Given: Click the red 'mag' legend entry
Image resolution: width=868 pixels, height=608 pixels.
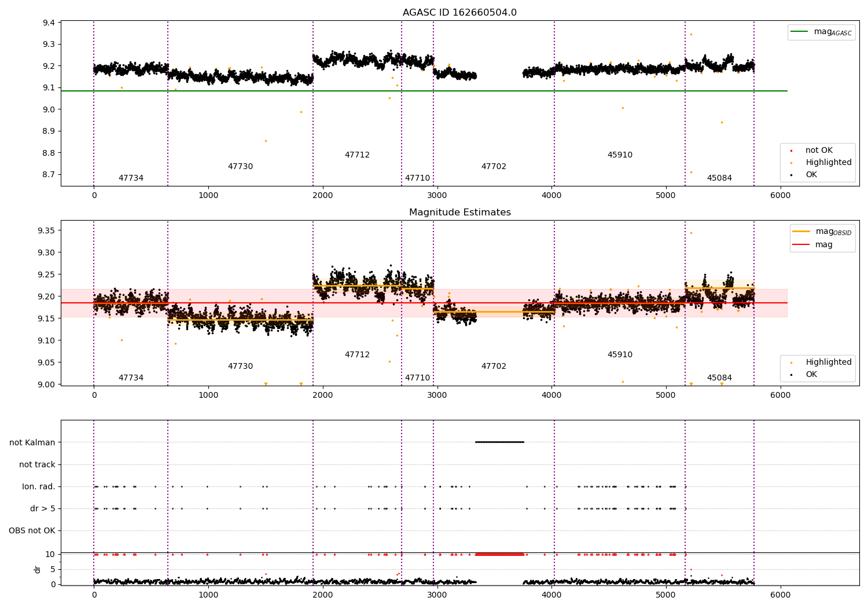Looking at the screenshot, I should click(x=813, y=245).
